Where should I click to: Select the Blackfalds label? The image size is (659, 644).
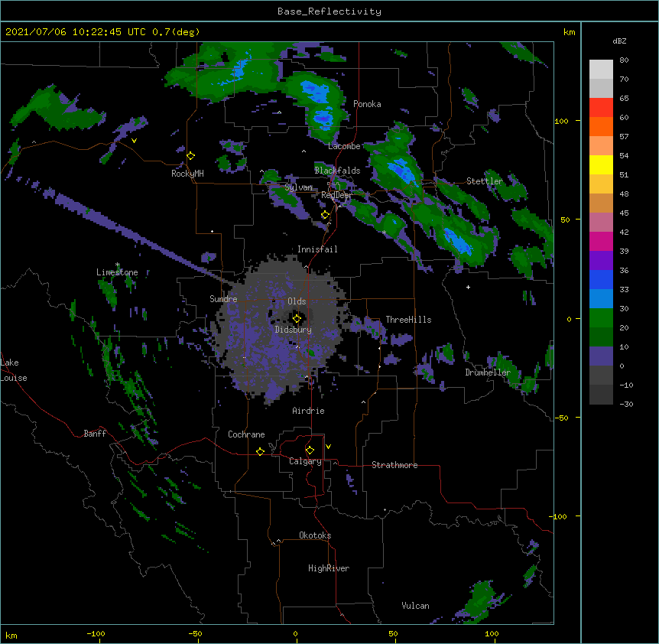pos(337,171)
